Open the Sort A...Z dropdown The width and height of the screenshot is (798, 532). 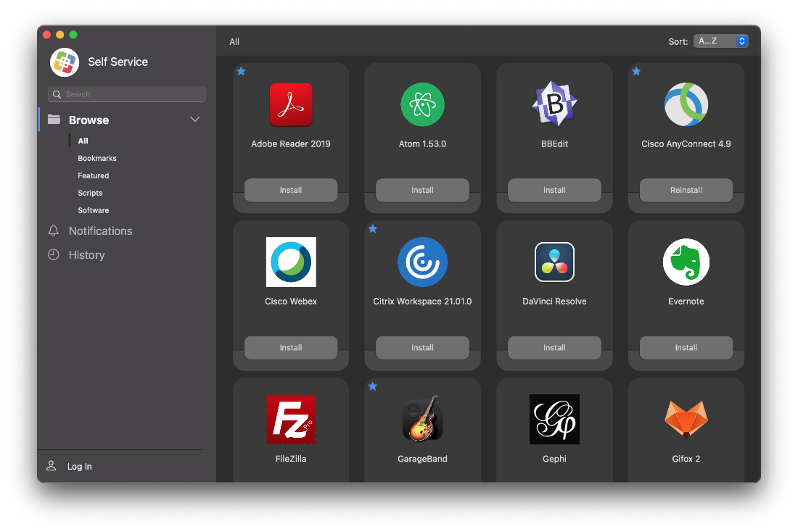(720, 41)
